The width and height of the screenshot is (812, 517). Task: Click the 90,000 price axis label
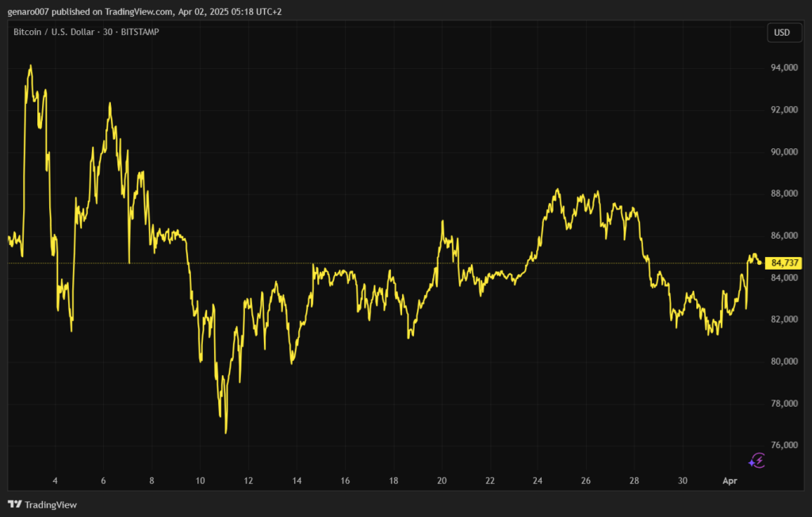tap(785, 152)
